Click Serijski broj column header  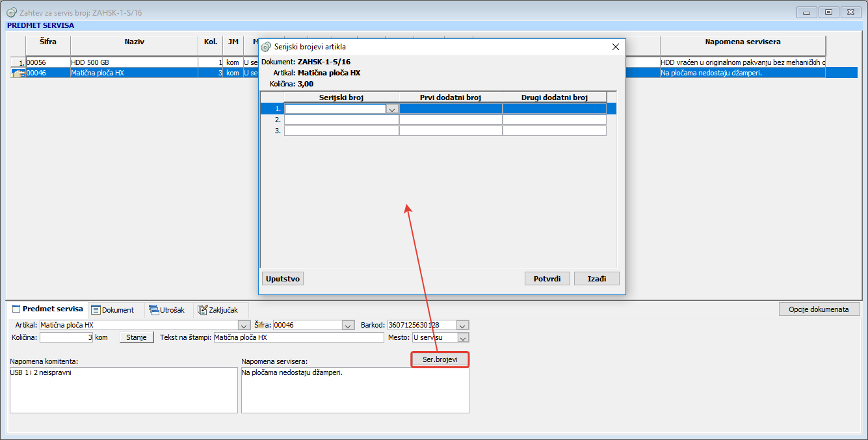coord(341,97)
